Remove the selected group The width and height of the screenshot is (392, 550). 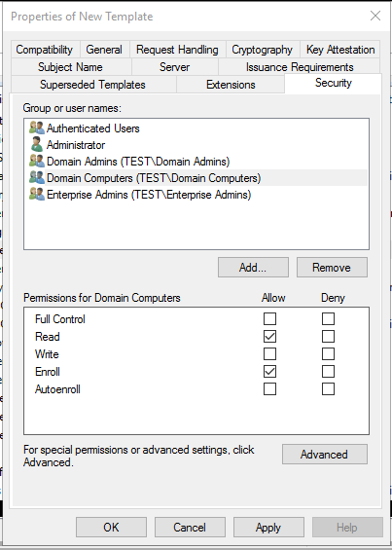(x=332, y=268)
